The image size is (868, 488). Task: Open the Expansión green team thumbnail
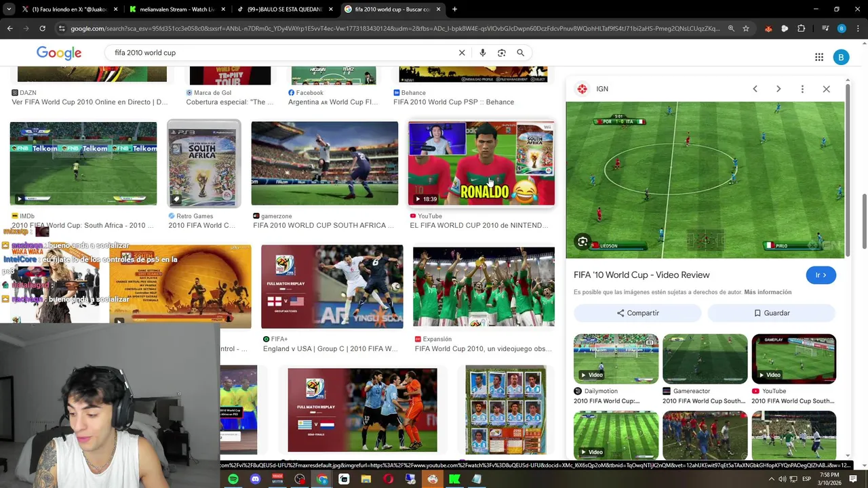[484, 286]
